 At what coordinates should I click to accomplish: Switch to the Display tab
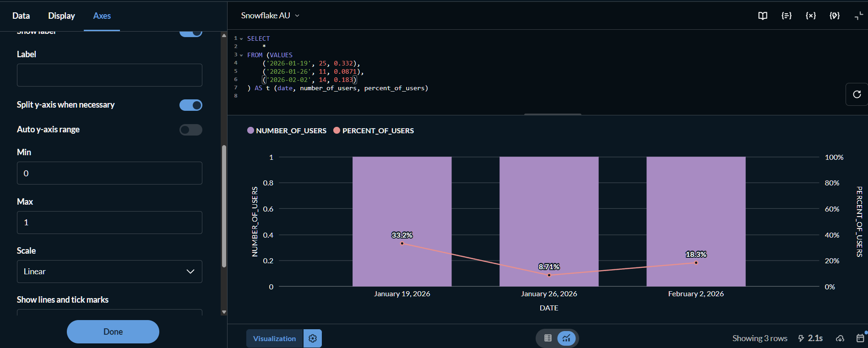[61, 16]
